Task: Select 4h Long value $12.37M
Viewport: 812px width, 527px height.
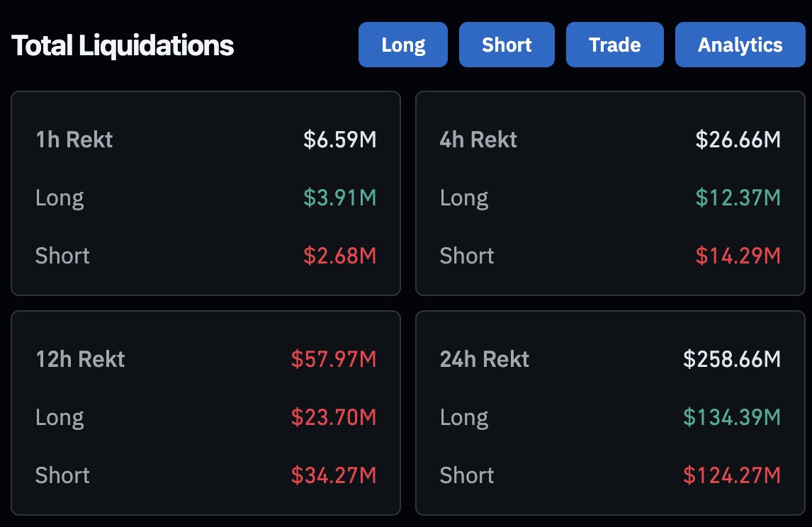Action: pyautogui.click(x=738, y=198)
